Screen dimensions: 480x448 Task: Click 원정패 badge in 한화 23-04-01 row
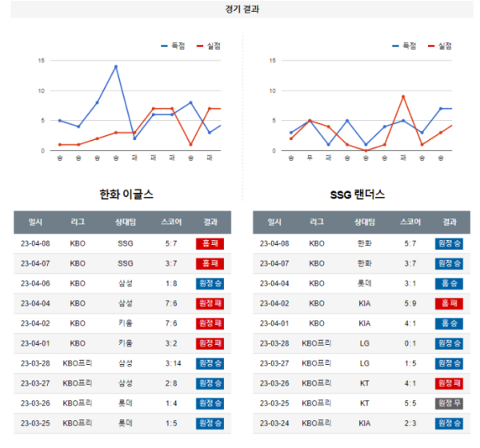coord(210,343)
